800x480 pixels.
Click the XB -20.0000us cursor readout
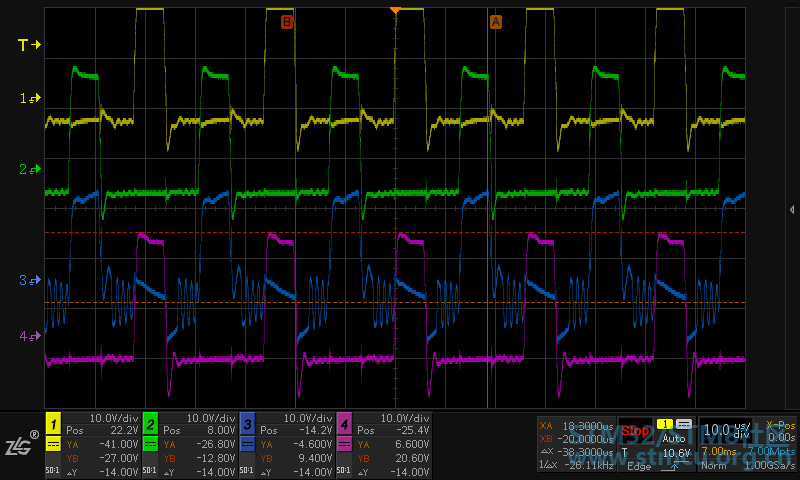(x=576, y=439)
